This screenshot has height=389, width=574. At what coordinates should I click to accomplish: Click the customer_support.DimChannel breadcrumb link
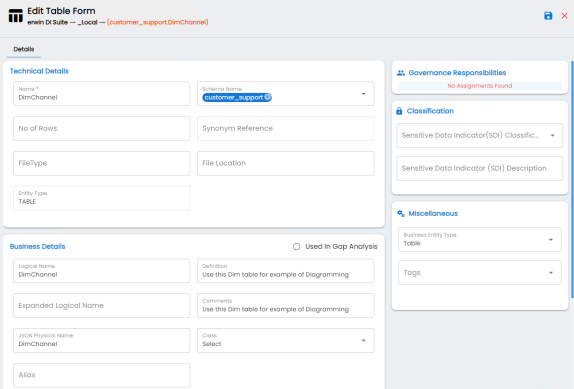click(157, 22)
